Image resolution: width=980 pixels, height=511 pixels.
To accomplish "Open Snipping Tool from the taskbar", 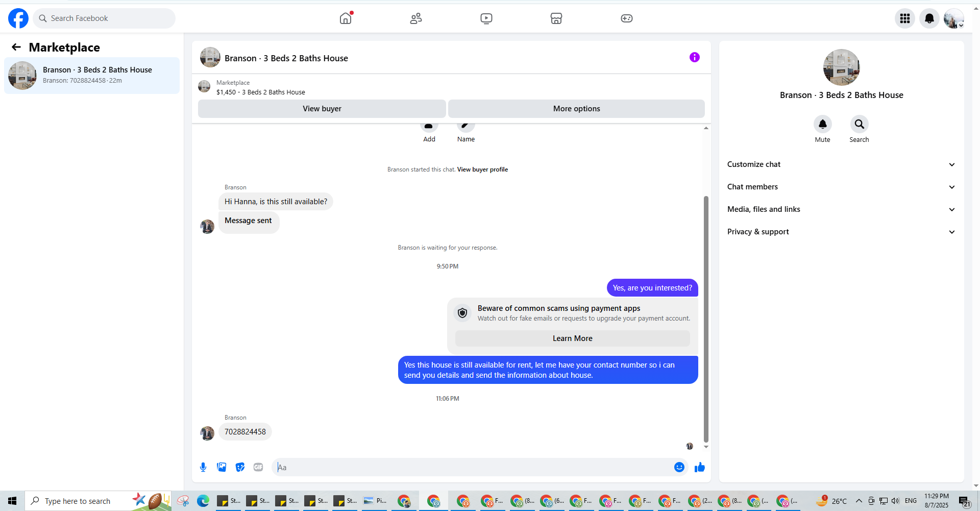I will pyautogui.click(x=183, y=501).
